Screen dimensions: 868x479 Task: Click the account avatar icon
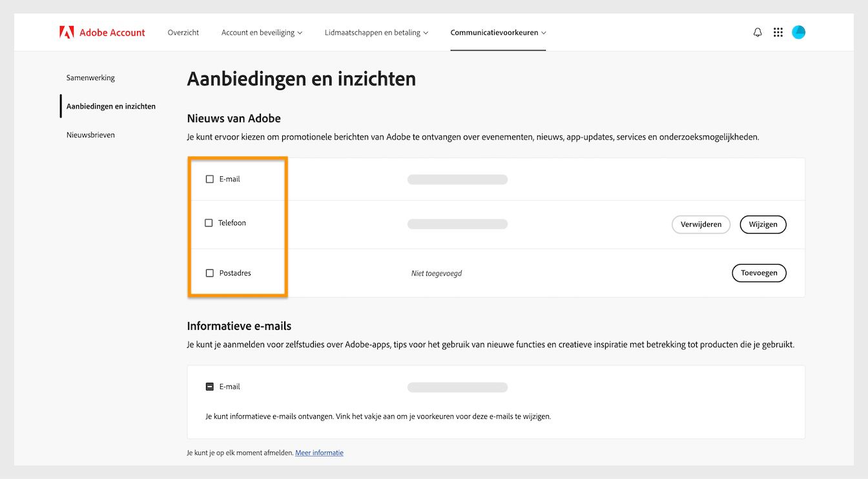tap(798, 32)
